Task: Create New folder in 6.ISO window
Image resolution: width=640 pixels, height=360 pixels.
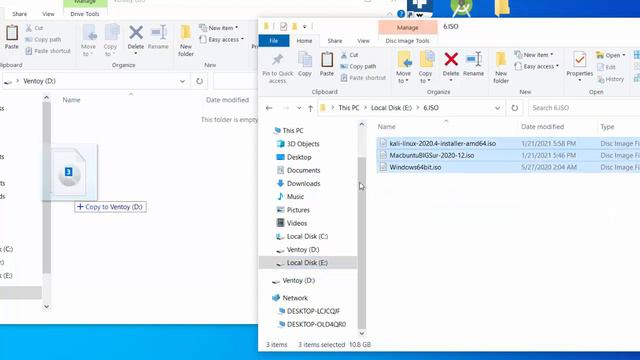Action: pos(501,68)
